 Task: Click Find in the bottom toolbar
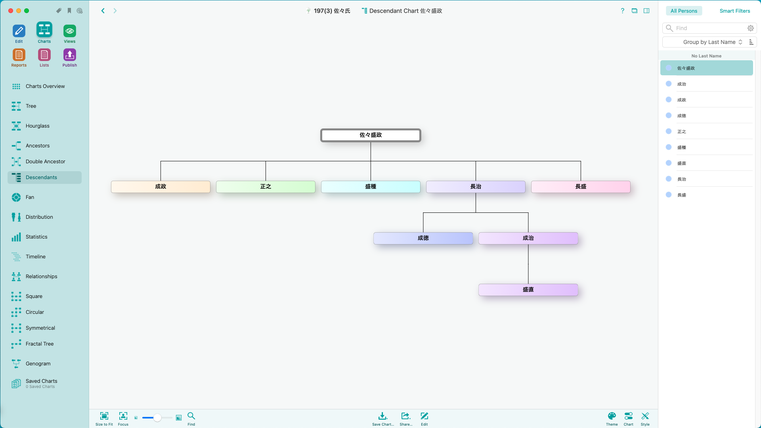191,419
